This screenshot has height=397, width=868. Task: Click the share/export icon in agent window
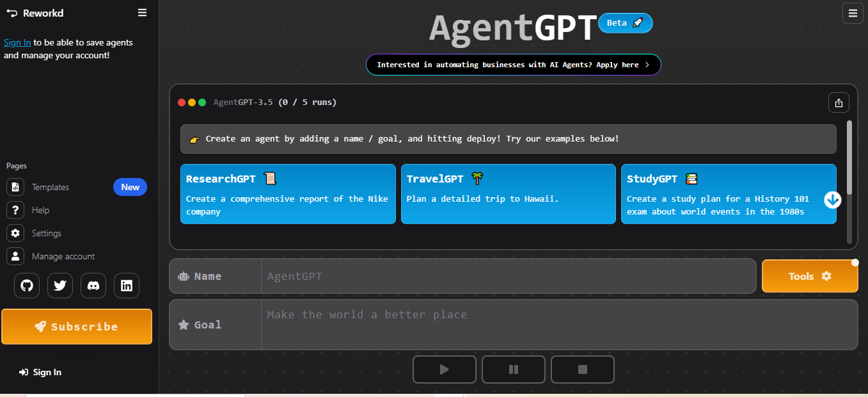tap(839, 102)
